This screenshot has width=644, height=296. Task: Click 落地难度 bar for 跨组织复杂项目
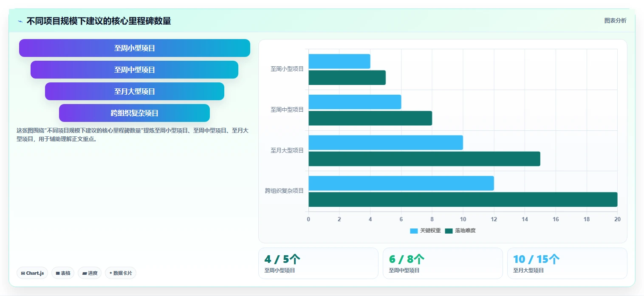click(463, 199)
